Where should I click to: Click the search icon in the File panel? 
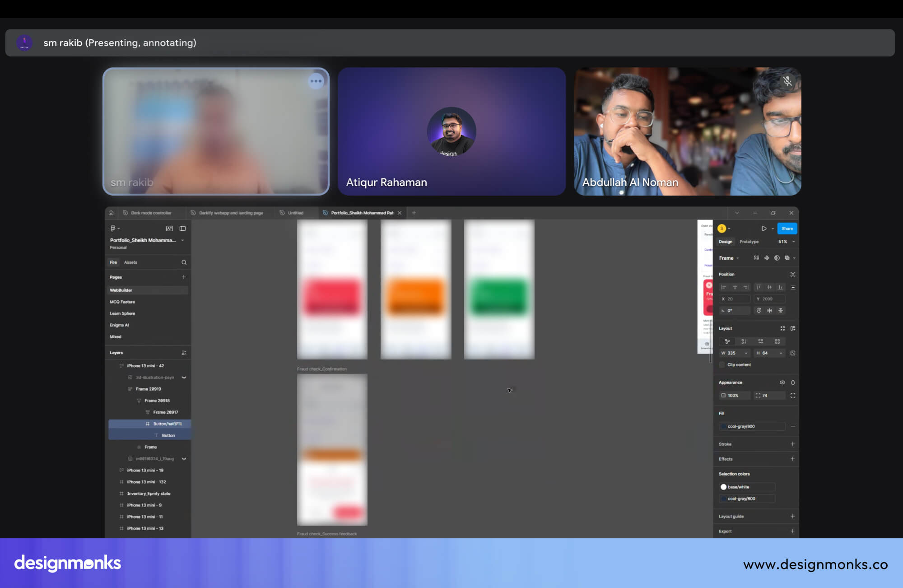tap(184, 262)
